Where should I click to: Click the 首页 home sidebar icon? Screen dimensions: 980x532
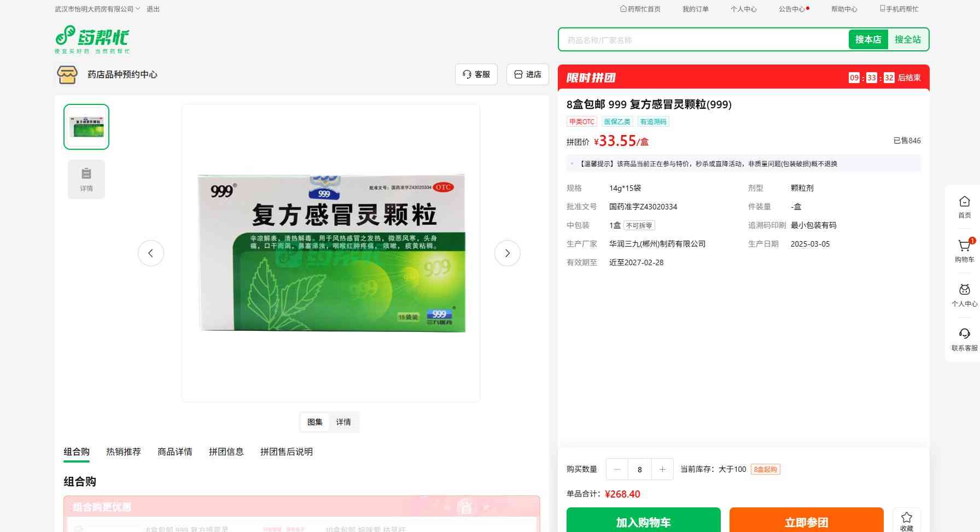(964, 202)
